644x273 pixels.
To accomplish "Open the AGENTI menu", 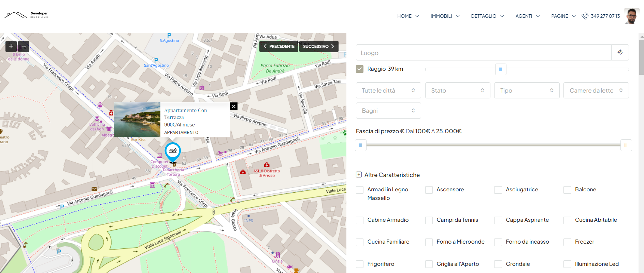I will (x=527, y=16).
